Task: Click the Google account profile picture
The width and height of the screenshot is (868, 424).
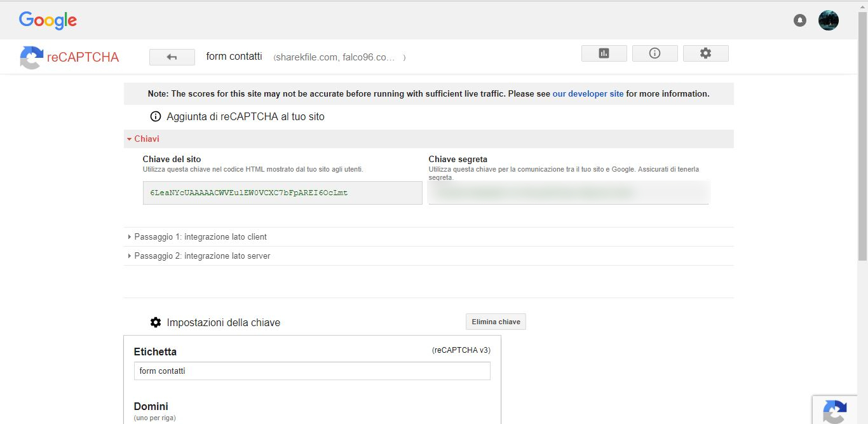Action: (x=828, y=20)
